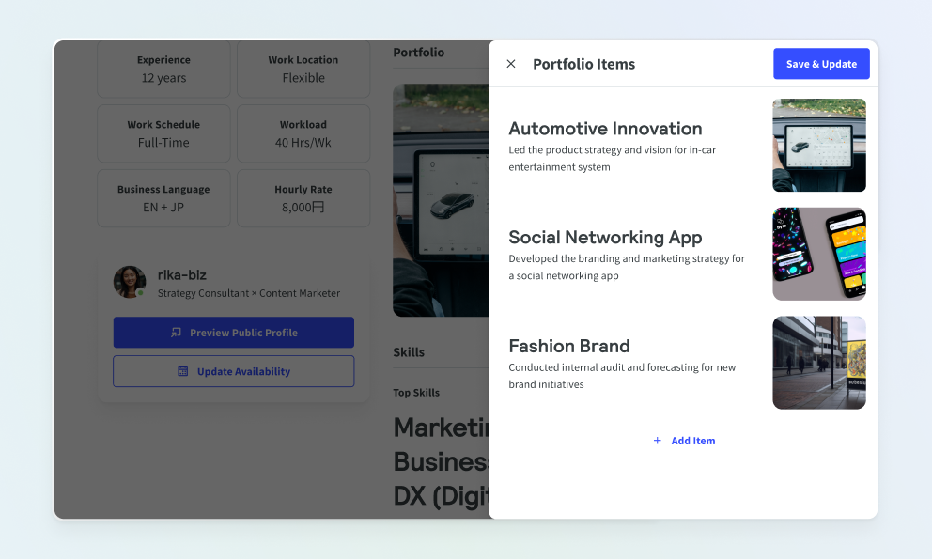The width and height of the screenshot is (932, 560).
Task: Click the plus icon beside Add Item
Action: 657,441
